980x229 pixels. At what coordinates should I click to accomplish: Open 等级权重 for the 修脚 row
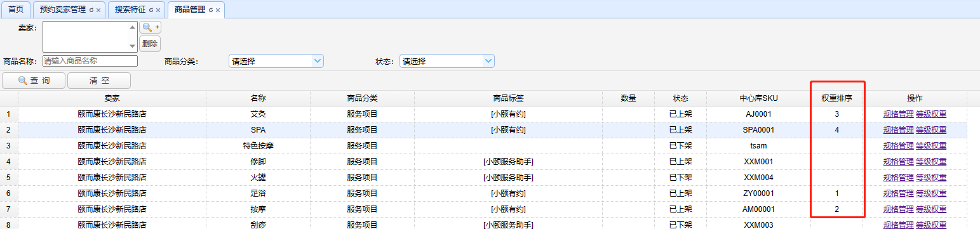click(x=931, y=162)
